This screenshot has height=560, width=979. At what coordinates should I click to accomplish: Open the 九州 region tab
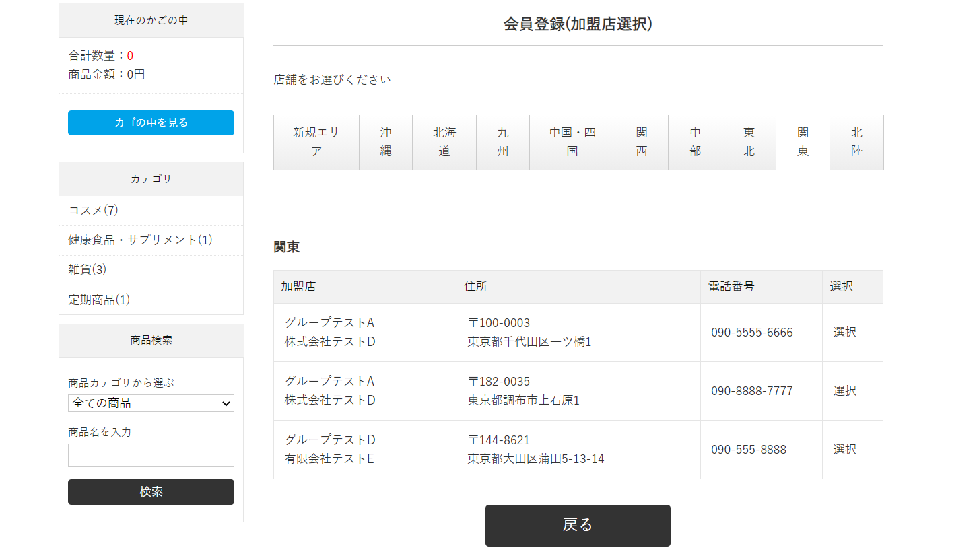click(503, 142)
